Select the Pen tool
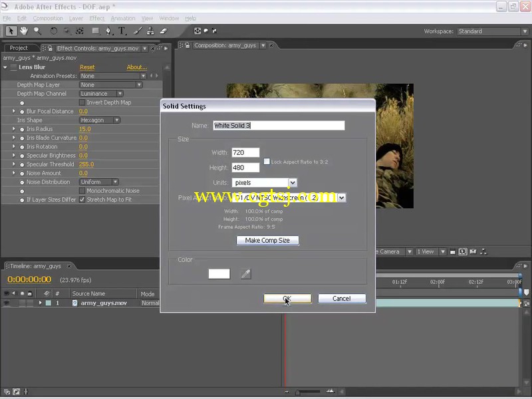This screenshot has height=399, width=532. click(x=108, y=31)
